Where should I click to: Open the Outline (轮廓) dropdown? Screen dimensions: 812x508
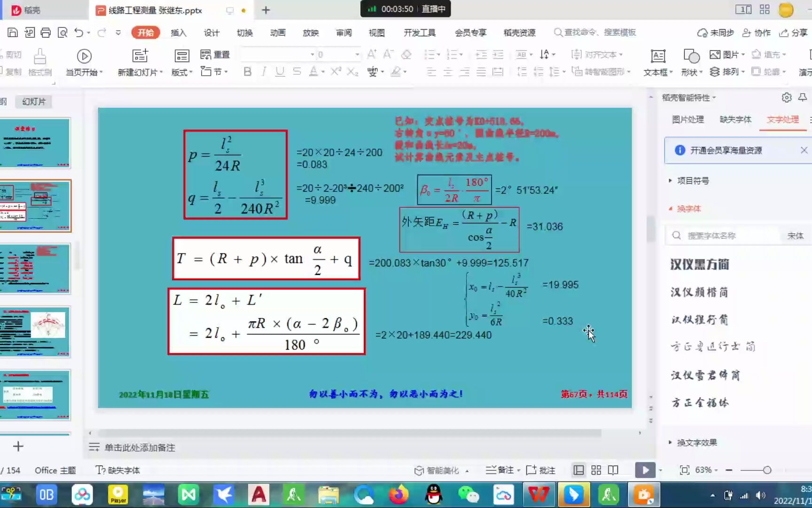click(x=769, y=71)
